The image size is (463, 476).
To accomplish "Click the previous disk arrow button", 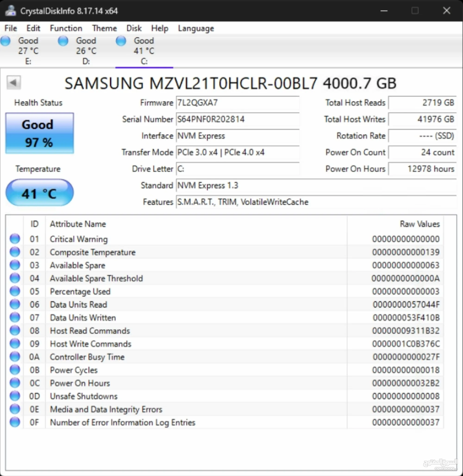I will click(x=14, y=83).
